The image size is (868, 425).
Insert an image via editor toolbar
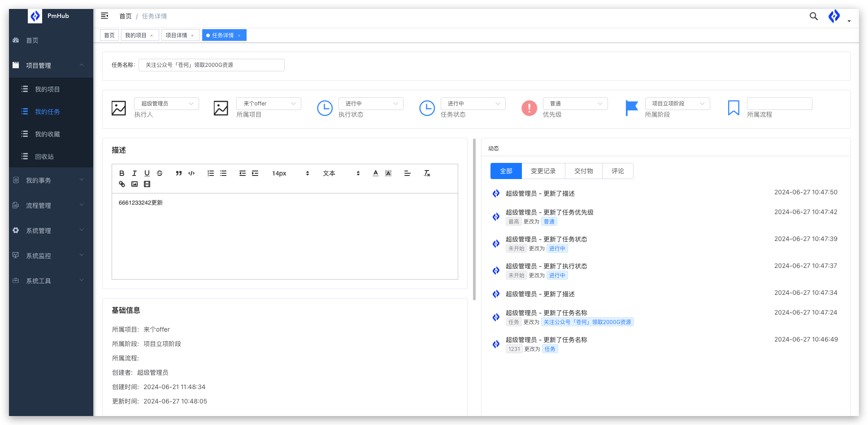point(134,184)
